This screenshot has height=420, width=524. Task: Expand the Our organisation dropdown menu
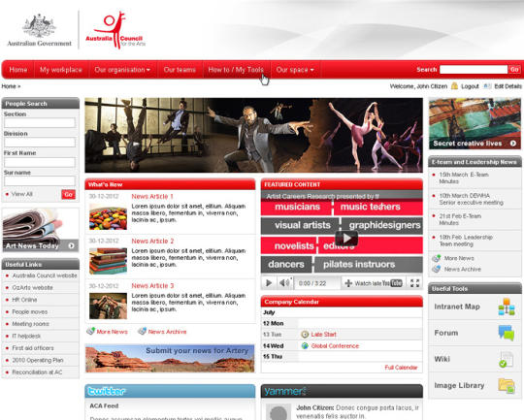click(x=122, y=70)
